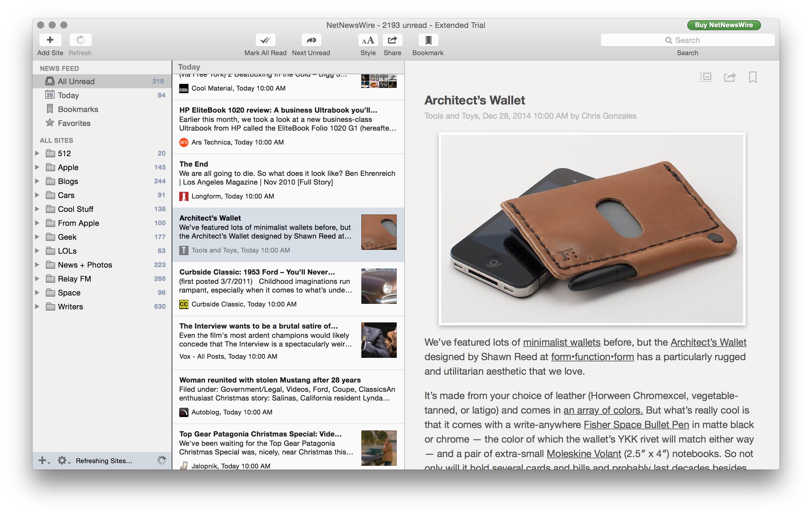Expand the Blogs folder
This screenshot has height=516, width=812.
(37, 181)
